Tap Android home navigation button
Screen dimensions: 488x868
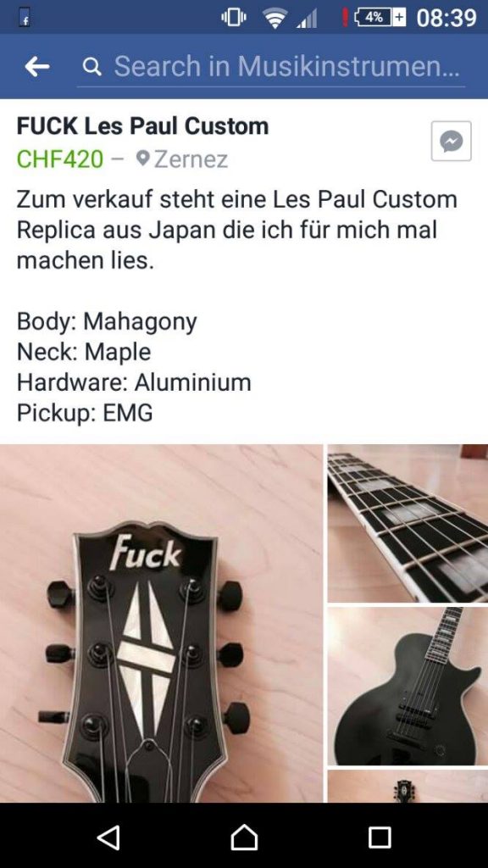pyautogui.click(x=244, y=837)
